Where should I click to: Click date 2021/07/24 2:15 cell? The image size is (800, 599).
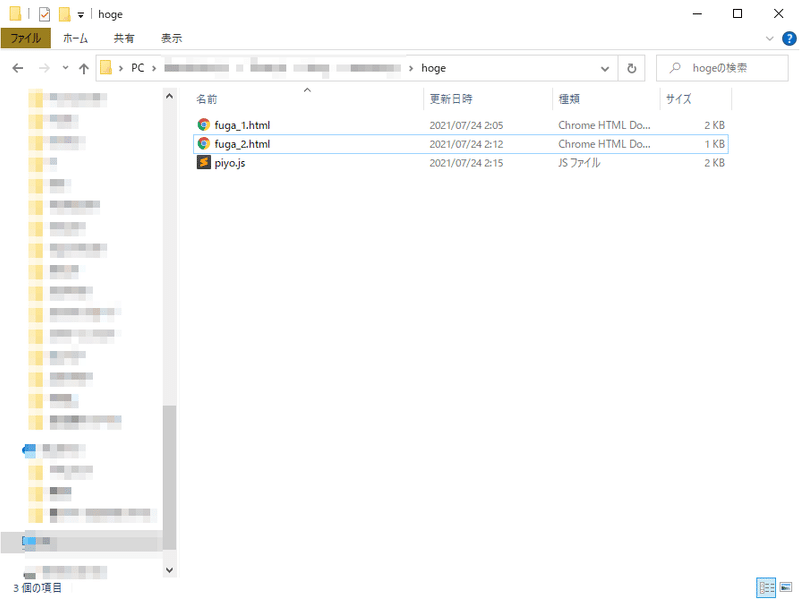466,163
